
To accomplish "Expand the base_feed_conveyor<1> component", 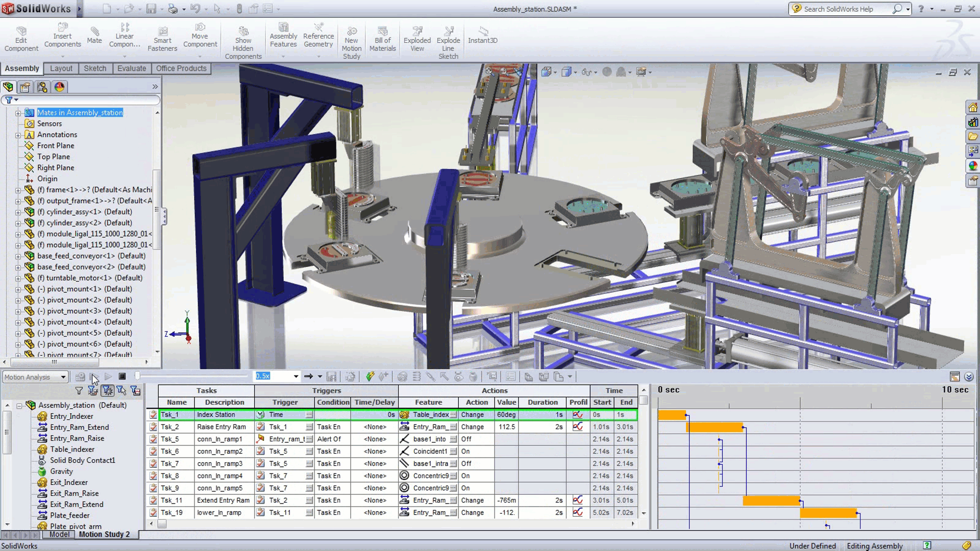I will 18,256.
